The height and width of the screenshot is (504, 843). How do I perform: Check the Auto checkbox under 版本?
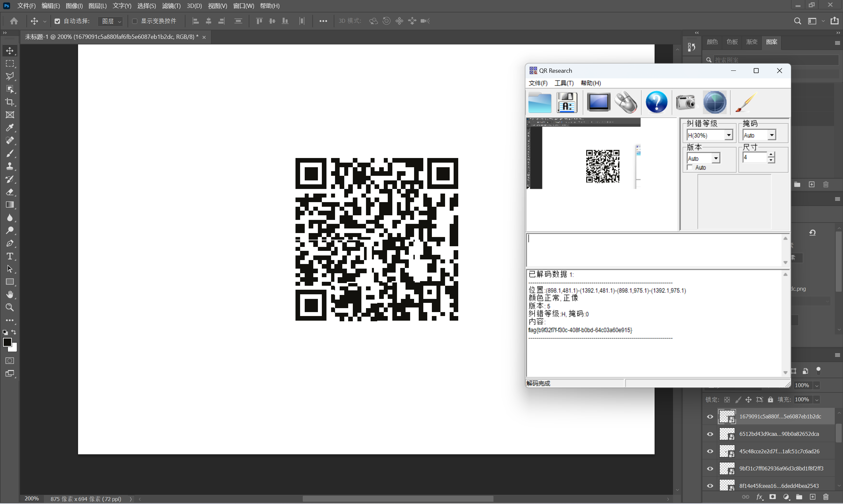click(690, 168)
